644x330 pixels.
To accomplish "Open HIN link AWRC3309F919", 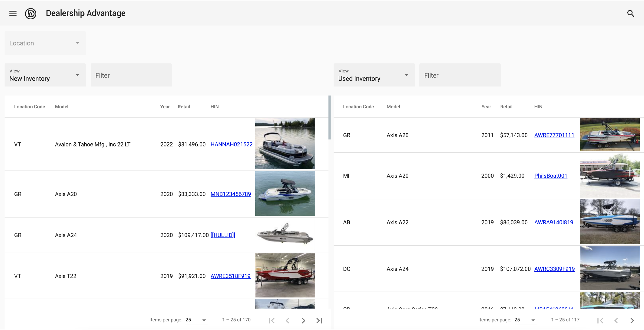I will tap(554, 269).
